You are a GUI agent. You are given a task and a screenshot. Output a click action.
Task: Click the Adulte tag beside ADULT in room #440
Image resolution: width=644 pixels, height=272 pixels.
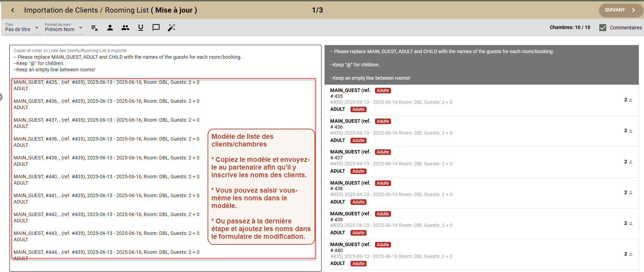coord(359,264)
